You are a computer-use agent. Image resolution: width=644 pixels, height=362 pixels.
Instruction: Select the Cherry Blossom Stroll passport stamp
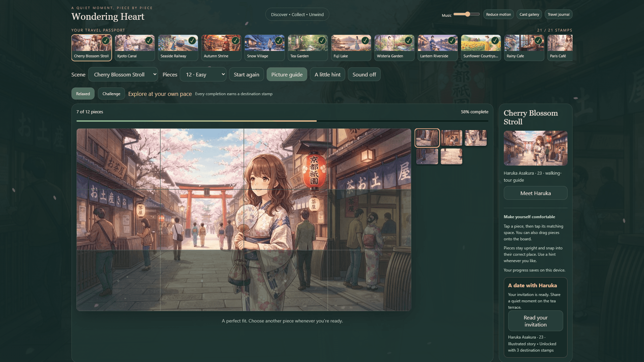coord(92,48)
